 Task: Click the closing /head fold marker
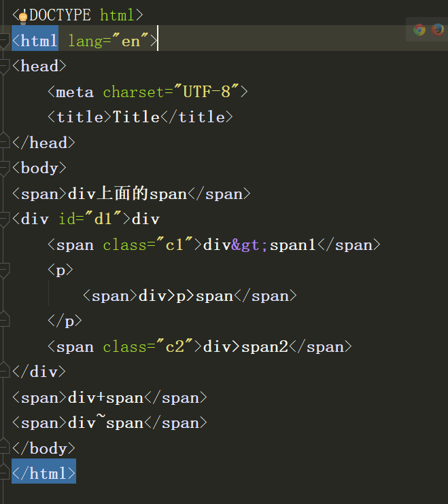click(x=4, y=143)
